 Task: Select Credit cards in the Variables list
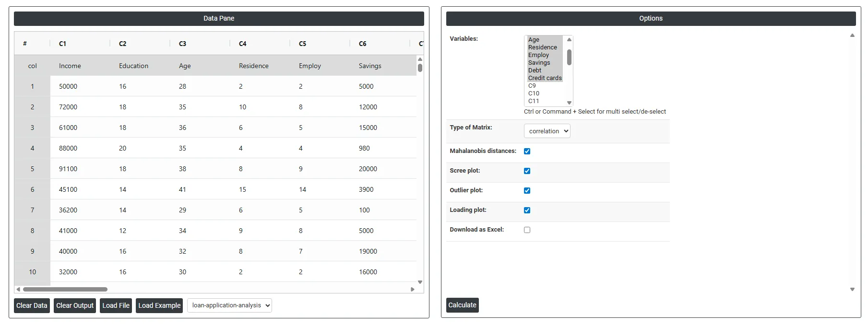click(x=545, y=78)
